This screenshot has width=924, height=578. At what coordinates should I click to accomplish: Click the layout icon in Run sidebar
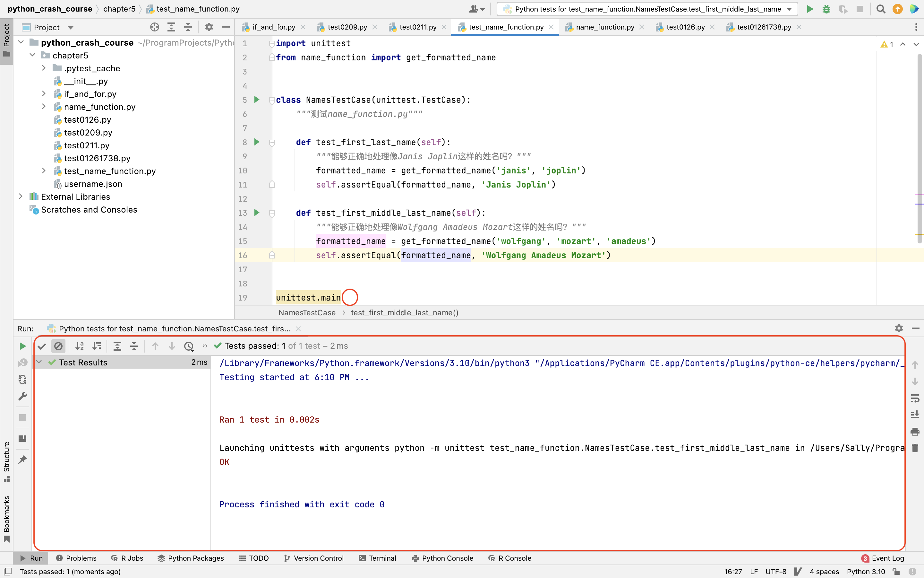tap(22, 438)
